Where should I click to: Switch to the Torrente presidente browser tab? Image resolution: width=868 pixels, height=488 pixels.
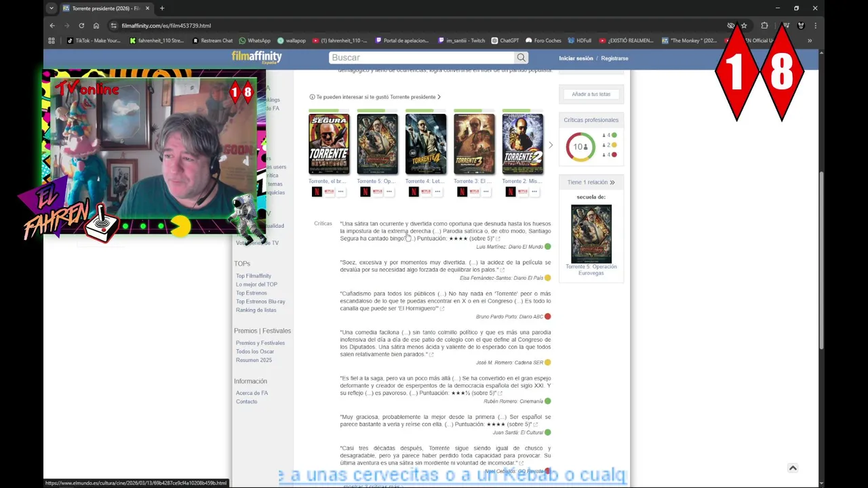[x=106, y=8]
